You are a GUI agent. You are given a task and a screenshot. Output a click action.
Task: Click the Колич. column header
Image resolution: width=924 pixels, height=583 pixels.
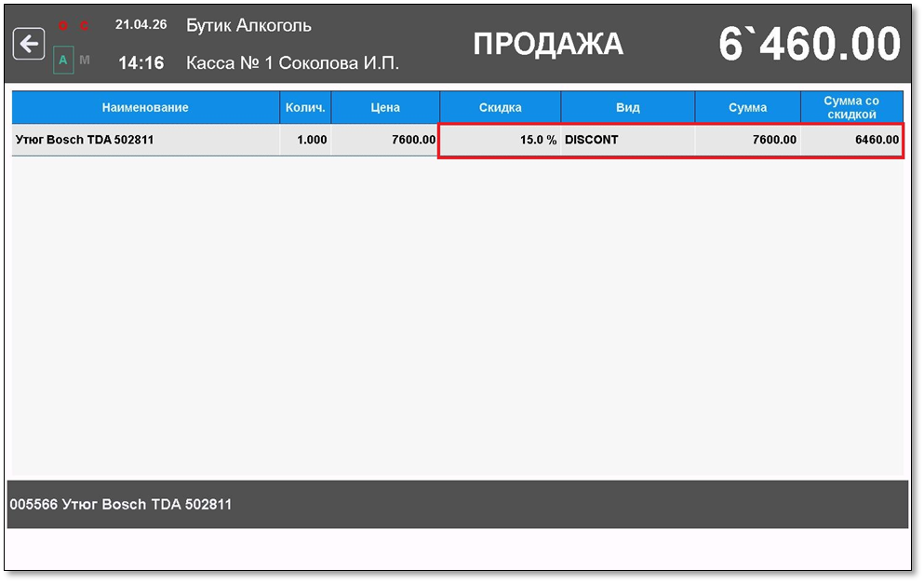(x=305, y=107)
